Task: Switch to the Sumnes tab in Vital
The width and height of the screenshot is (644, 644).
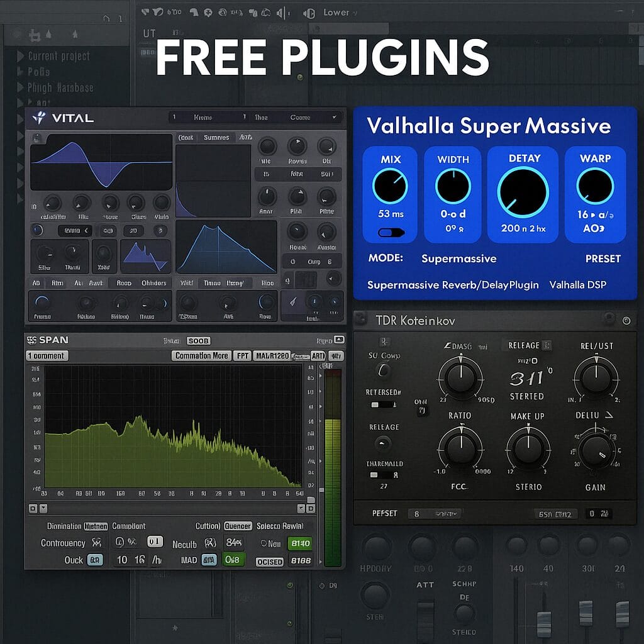Action: click(x=216, y=138)
